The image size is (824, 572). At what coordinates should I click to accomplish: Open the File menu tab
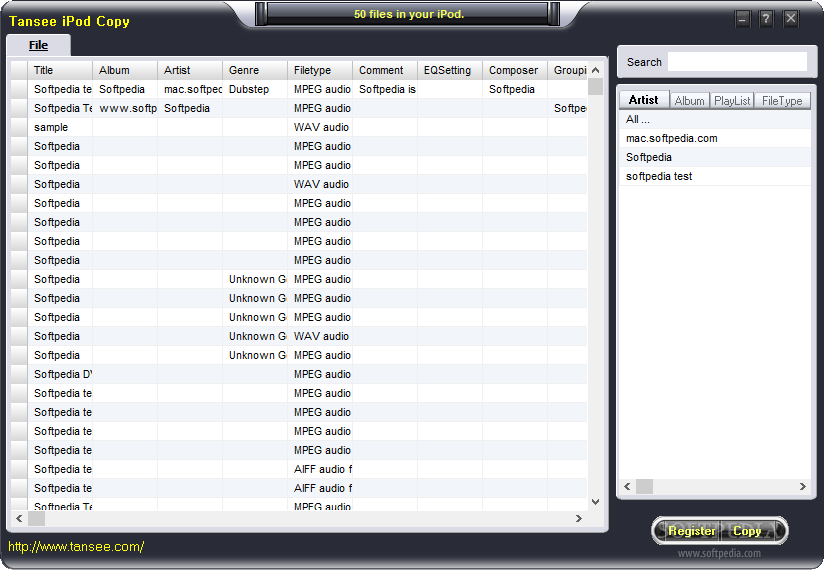point(38,45)
